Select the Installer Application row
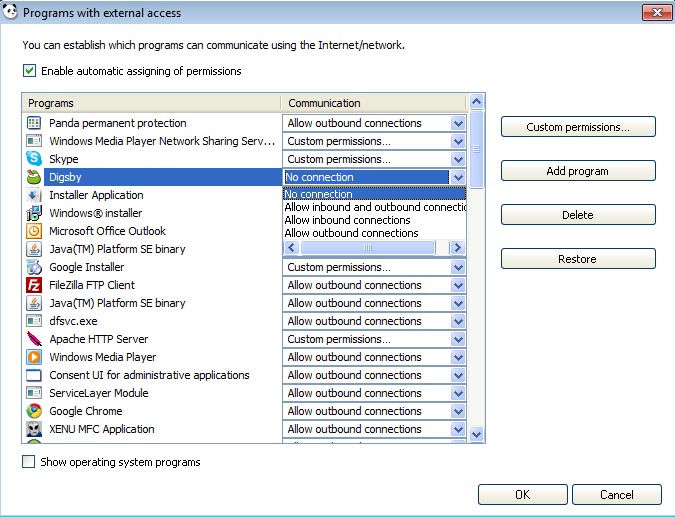 (x=153, y=195)
